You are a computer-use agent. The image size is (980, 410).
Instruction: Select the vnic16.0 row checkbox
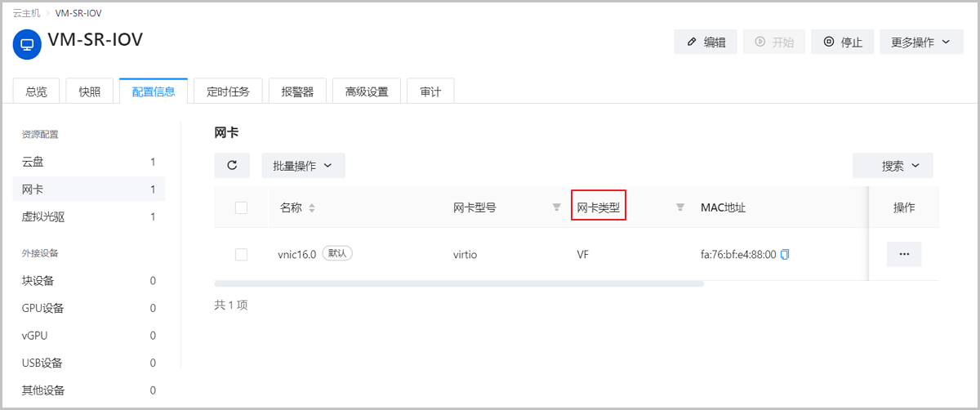pos(241,255)
